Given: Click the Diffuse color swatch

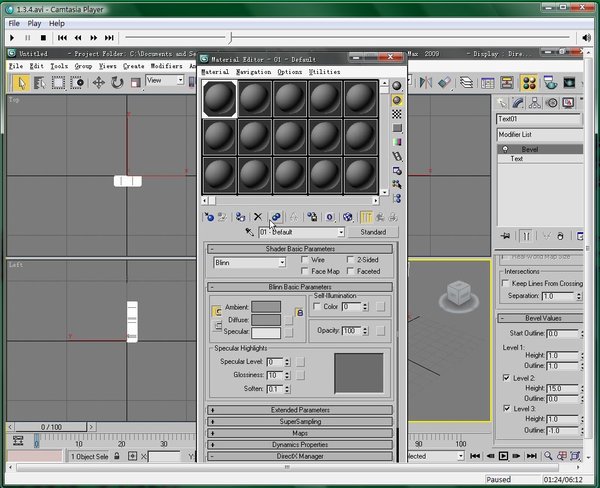Looking at the screenshot, I should pos(266,320).
